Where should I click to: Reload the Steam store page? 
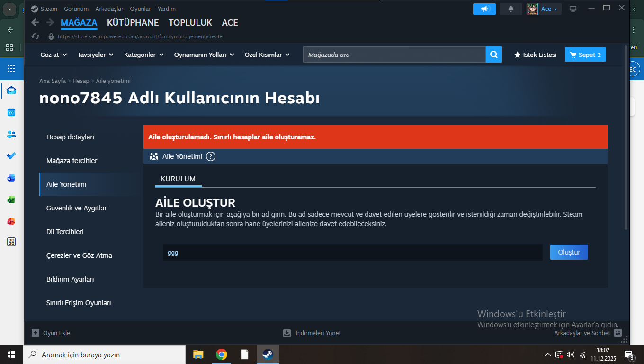click(35, 36)
